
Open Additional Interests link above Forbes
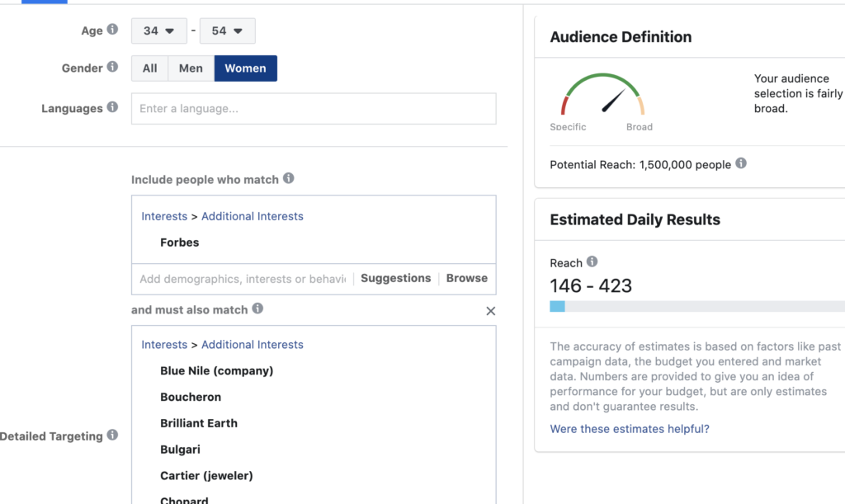coord(253,216)
